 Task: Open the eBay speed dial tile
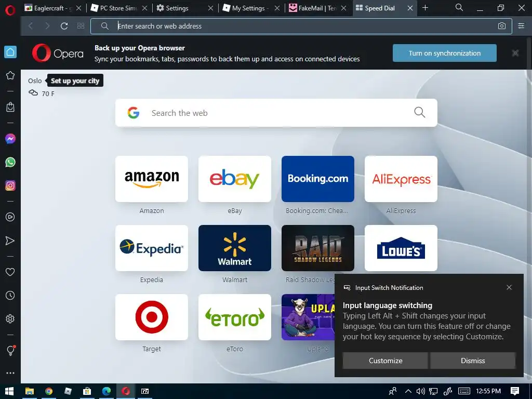(x=235, y=179)
